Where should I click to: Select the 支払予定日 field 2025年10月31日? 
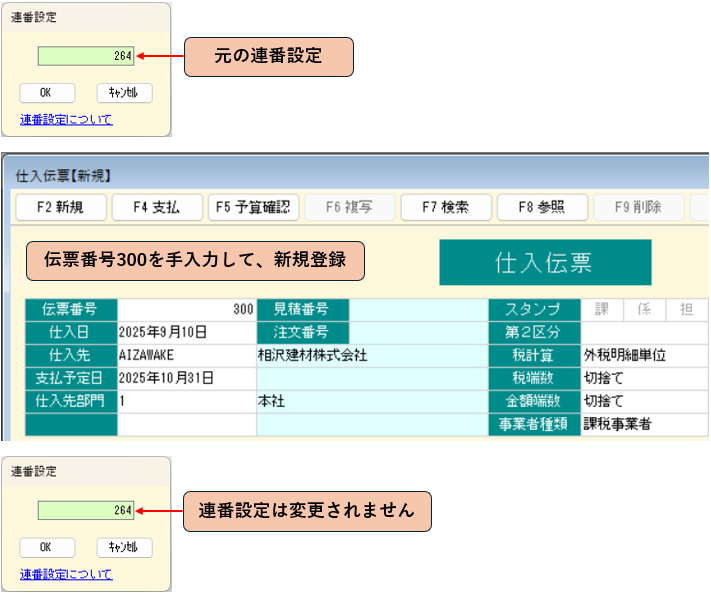click(186, 378)
